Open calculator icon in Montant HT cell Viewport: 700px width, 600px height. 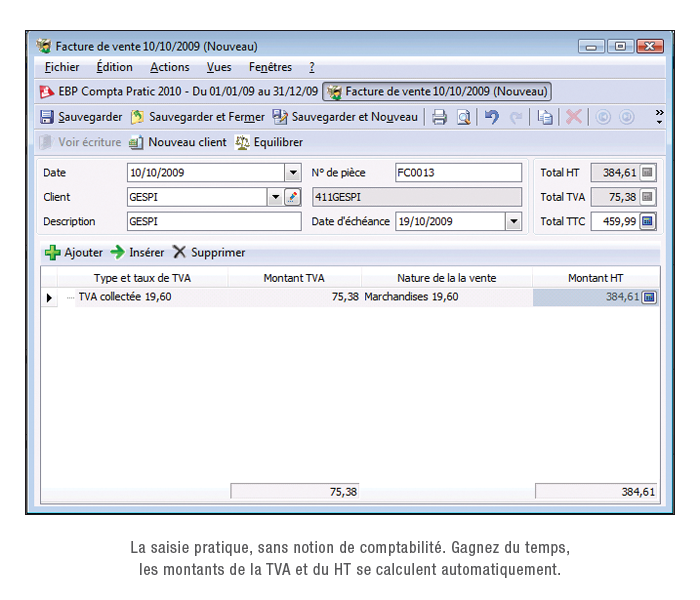click(x=649, y=297)
